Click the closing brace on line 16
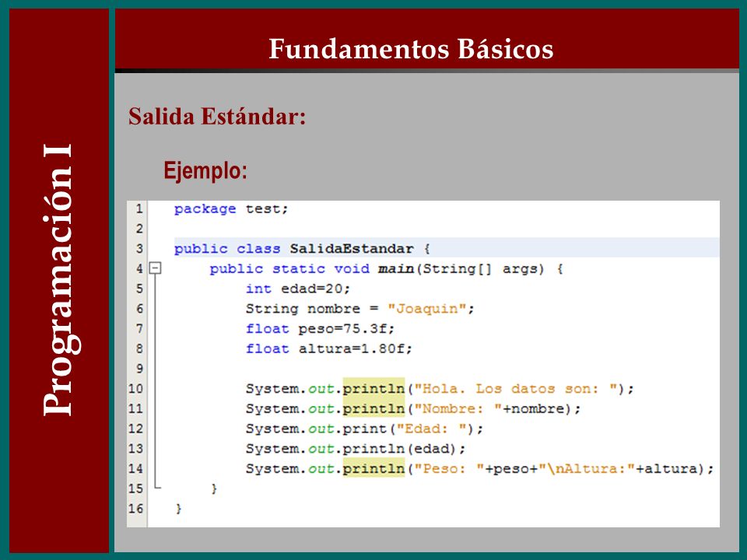Screen dimensions: 747x560 (179, 509)
